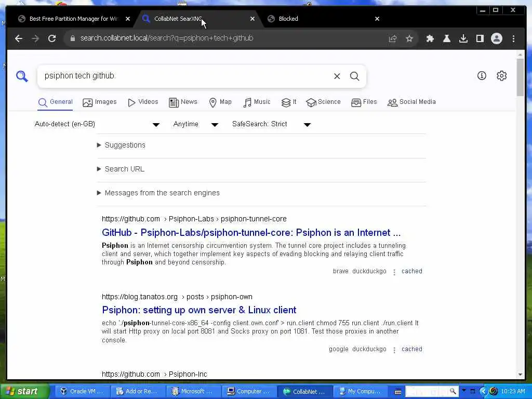
Task: Click the SearXNG magnifier logo
Action: point(22,76)
